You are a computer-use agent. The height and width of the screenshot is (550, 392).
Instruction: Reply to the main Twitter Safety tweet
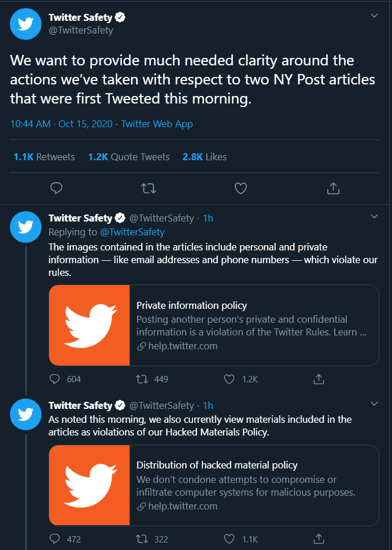56,189
